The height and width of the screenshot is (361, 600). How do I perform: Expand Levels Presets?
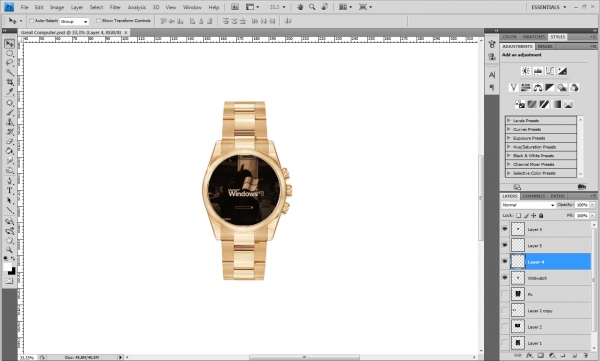(509, 120)
